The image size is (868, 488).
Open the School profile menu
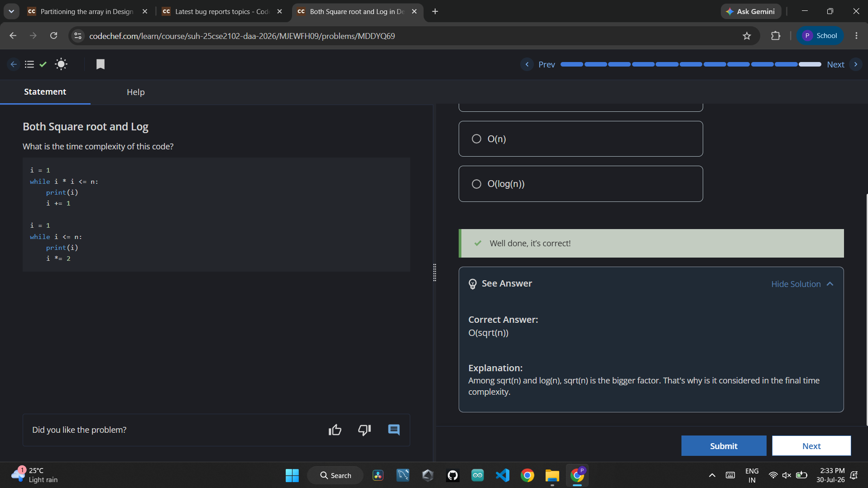coord(820,36)
